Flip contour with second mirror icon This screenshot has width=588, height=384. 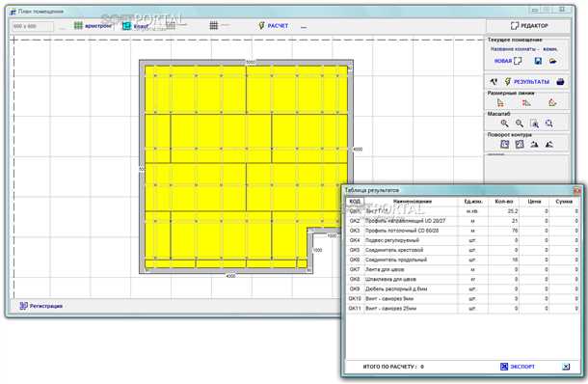(x=549, y=144)
